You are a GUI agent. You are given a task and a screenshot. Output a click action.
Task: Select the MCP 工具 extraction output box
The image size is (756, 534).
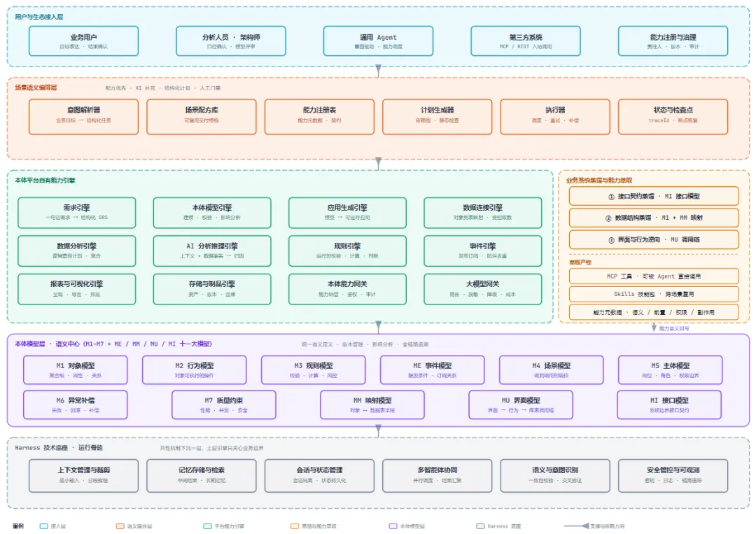654,276
